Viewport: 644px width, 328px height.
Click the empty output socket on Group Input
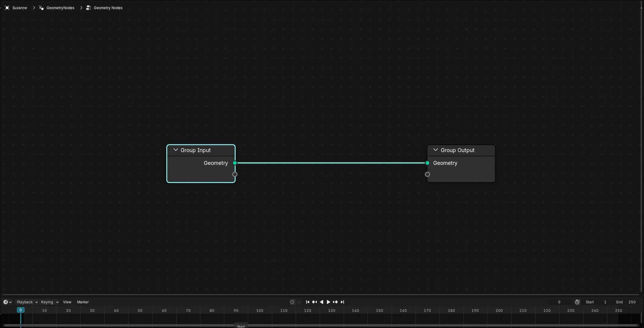pos(235,174)
